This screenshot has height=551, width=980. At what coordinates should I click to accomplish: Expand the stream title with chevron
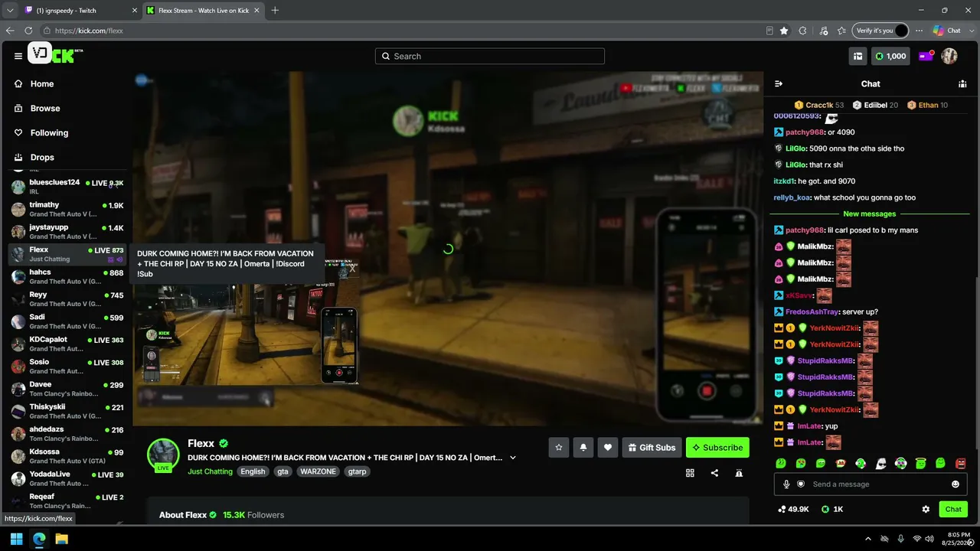point(513,458)
